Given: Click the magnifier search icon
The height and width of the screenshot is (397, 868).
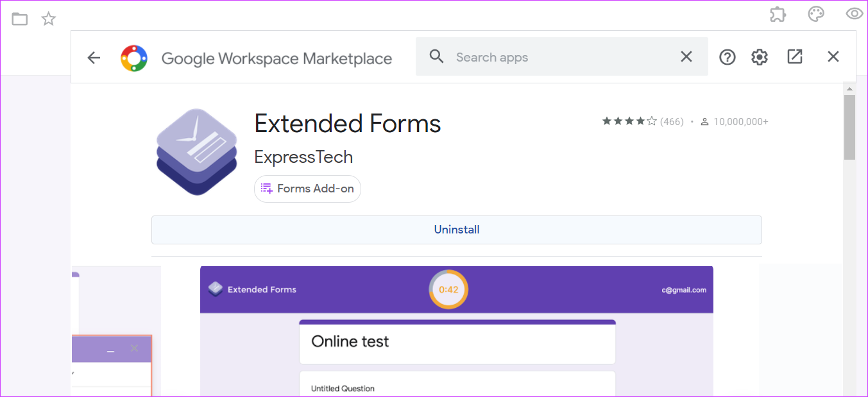Looking at the screenshot, I should pyautogui.click(x=437, y=57).
